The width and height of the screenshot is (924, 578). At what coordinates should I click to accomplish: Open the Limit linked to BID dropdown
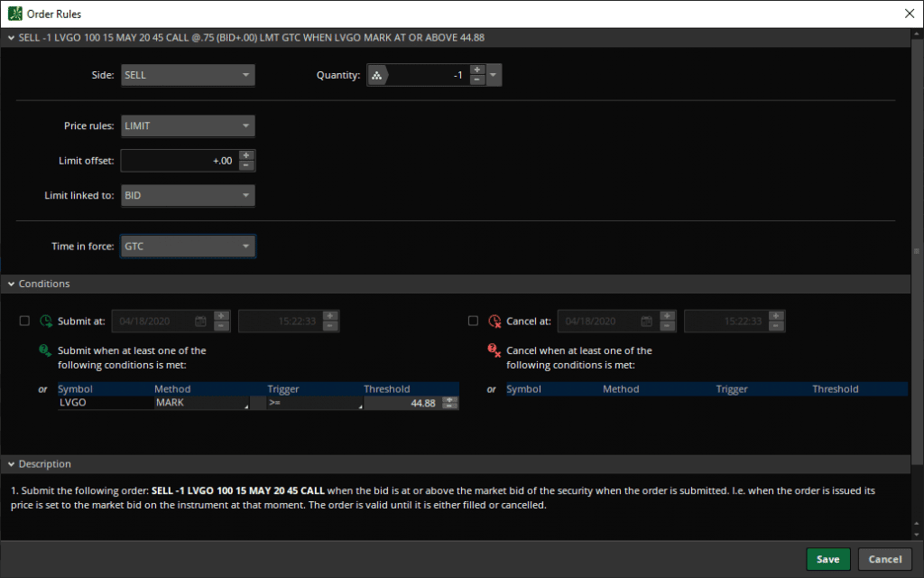pos(188,196)
